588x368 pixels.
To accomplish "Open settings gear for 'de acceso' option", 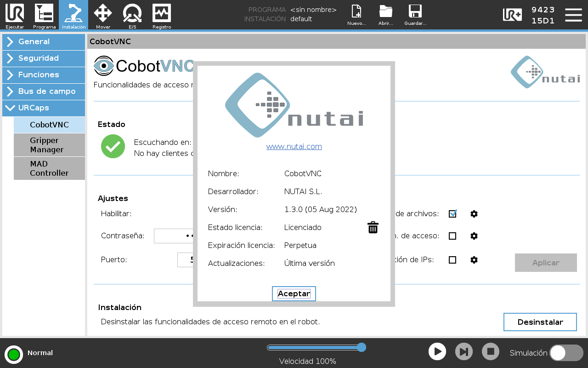I will (x=474, y=236).
